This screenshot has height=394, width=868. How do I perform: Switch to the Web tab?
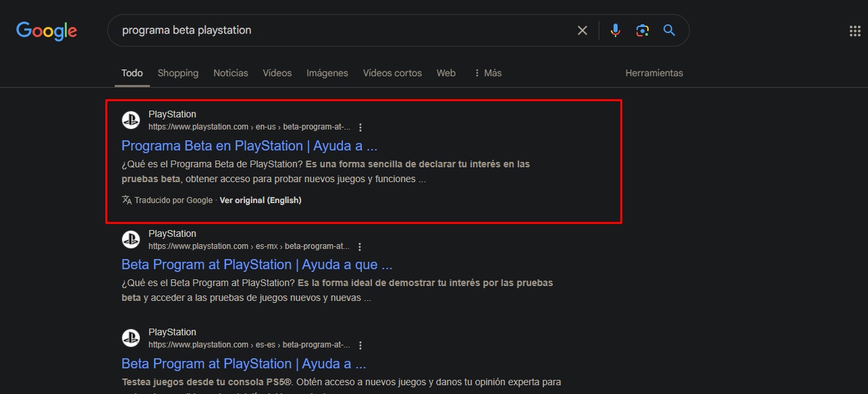pos(446,73)
